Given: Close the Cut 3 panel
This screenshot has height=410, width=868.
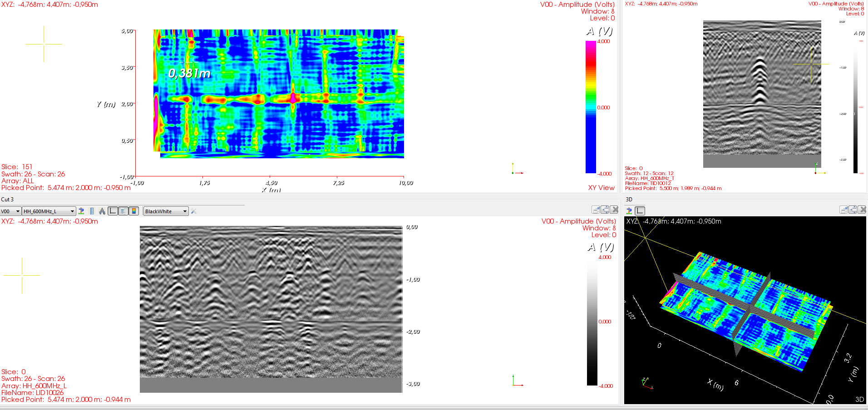Looking at the screenshot, I should point(614,210).
